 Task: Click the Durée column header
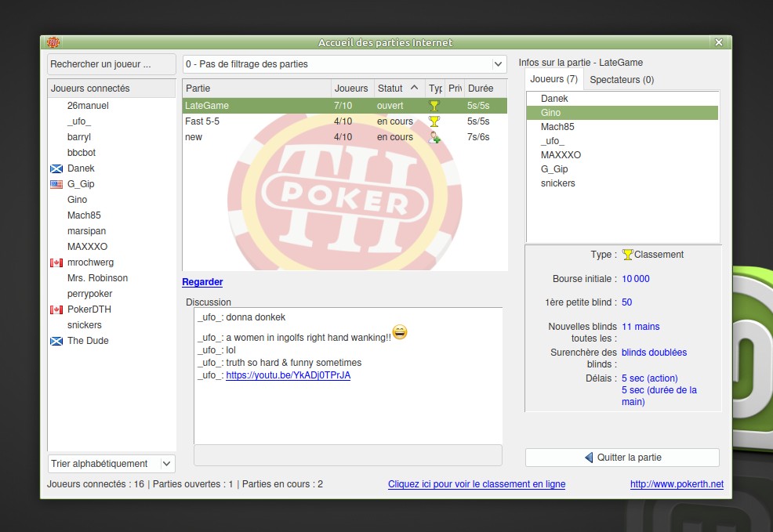tap(485, 89)
